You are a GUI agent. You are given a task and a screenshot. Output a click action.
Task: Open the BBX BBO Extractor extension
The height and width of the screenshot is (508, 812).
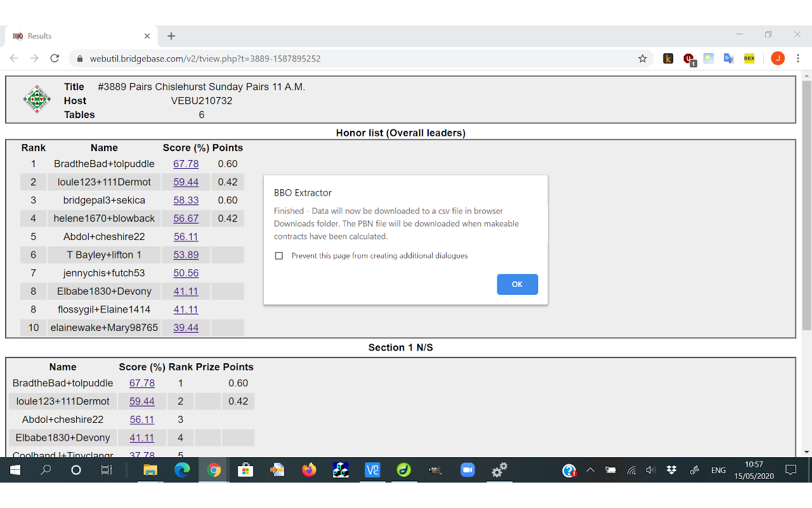pos(749,58)
